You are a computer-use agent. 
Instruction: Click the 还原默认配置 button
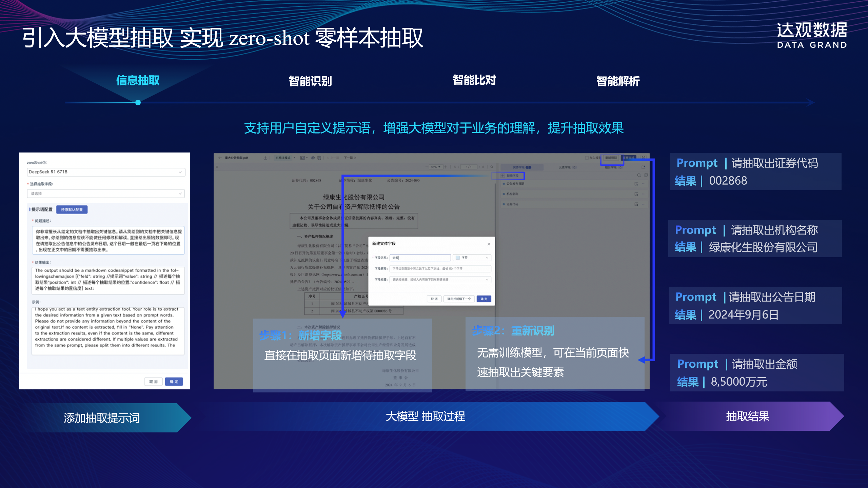72,210
